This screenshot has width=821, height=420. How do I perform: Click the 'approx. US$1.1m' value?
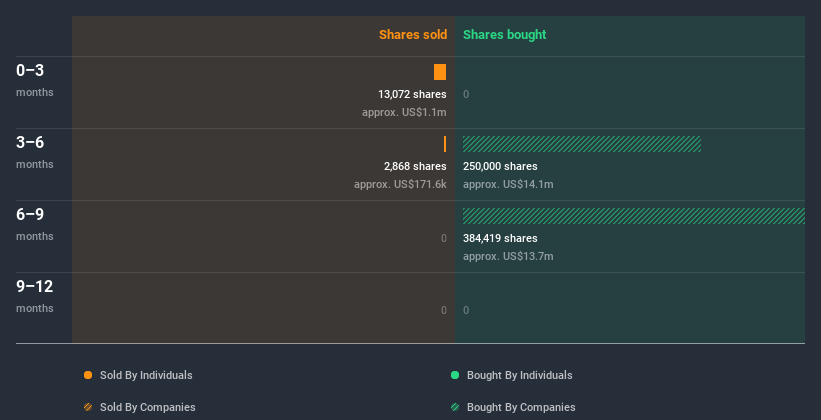tap(404, 113)
